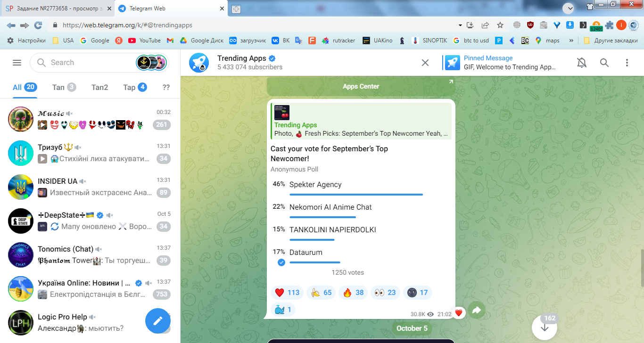Forward the poll message with arrow
This screenshot has height=343, width=644.
point(477,310)
